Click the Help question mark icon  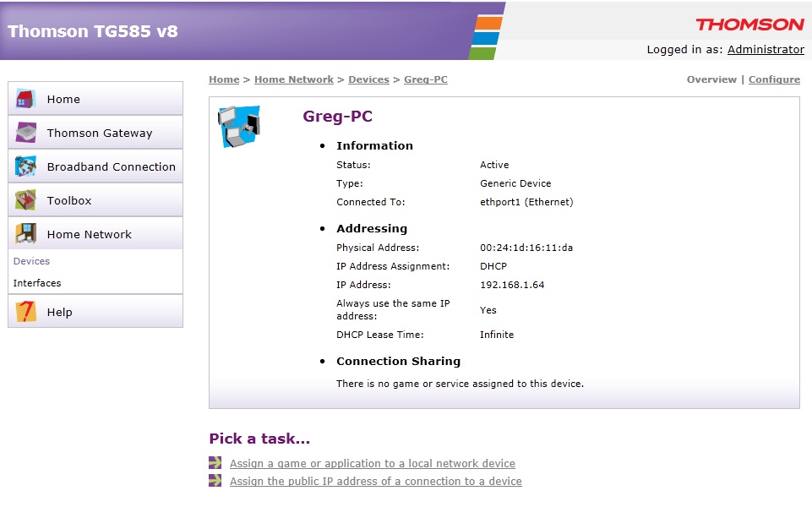[25, 312]
